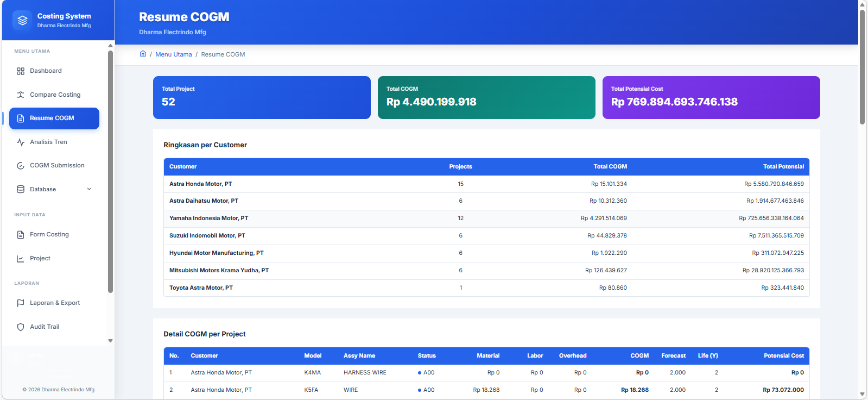Open the Audit Trail page
This screenshot has height=400, width=868.
[x=54, y=327]
